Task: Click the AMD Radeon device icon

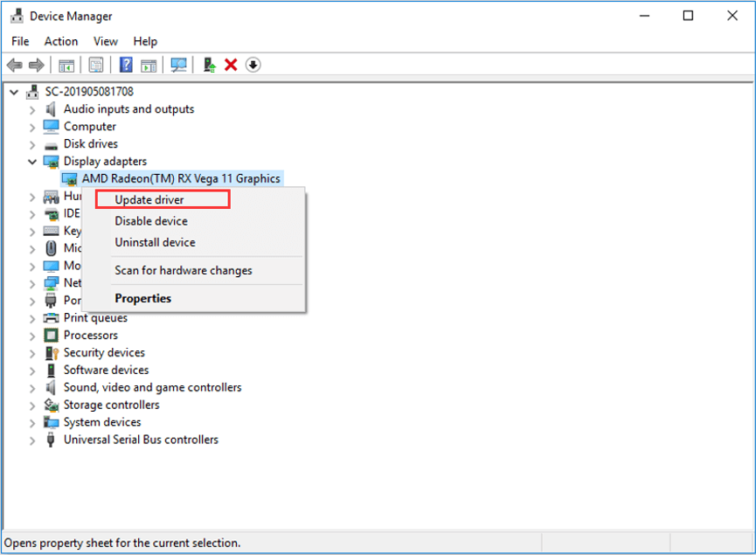Action: pos(70,179)
